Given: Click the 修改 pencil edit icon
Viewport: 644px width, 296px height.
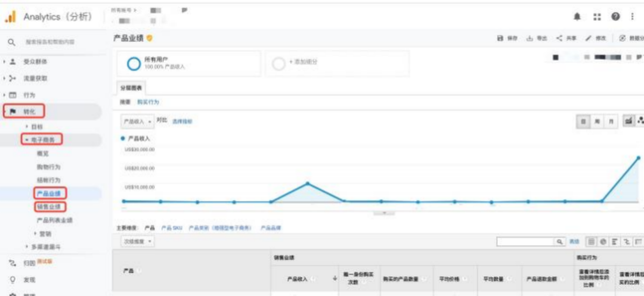Looking at the screenshot, I should (x=589, y=38).
